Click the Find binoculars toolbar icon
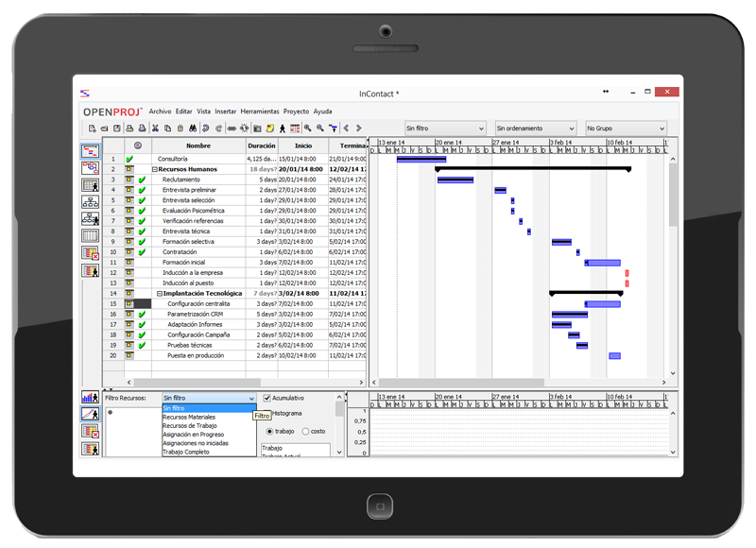Screen dimensions: 756x548 192,128
